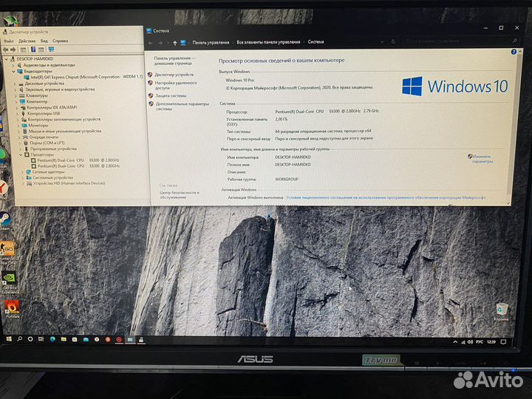The image size is (532, 399).
Task: Open Дополнительные параметры системы link
Action: pyautogui.click(x=183, y=106)
